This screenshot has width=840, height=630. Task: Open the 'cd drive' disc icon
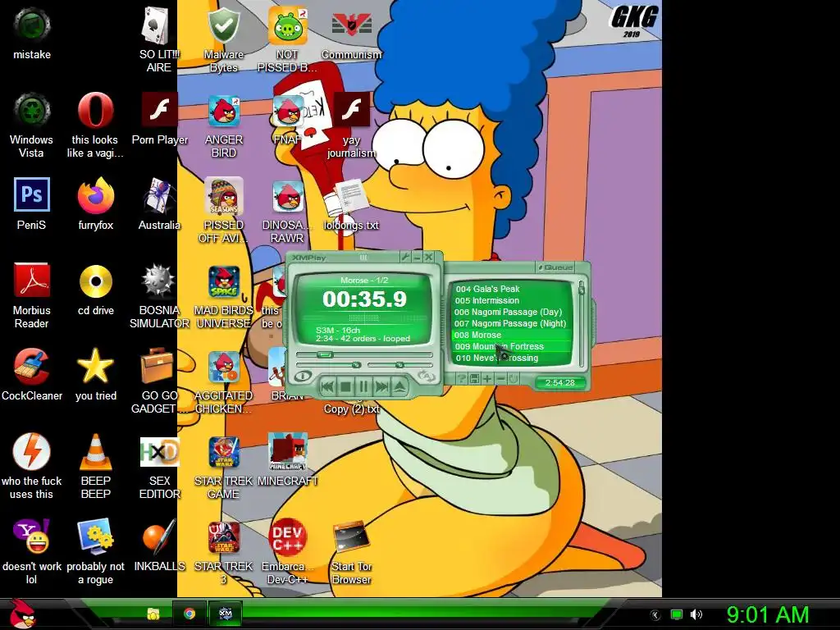[95, 290]
